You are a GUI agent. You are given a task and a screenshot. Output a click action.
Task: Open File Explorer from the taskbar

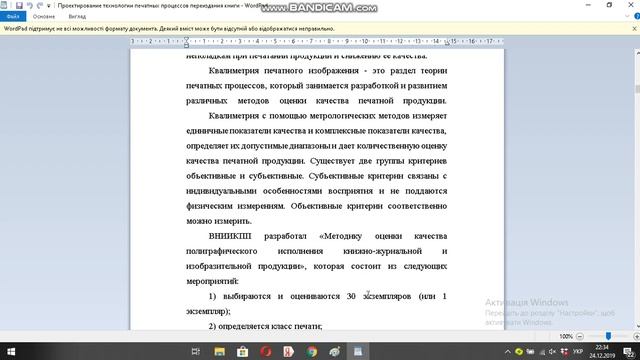(220, 351)
